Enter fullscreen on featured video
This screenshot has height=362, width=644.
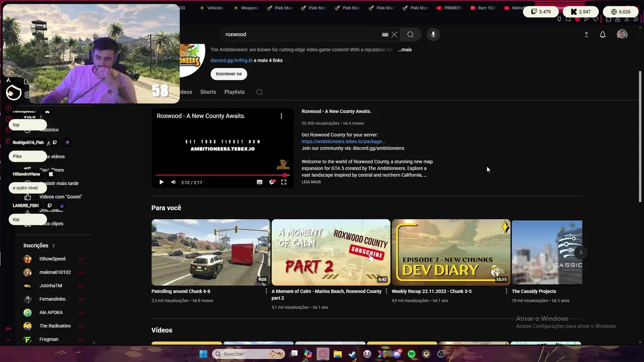284,182
